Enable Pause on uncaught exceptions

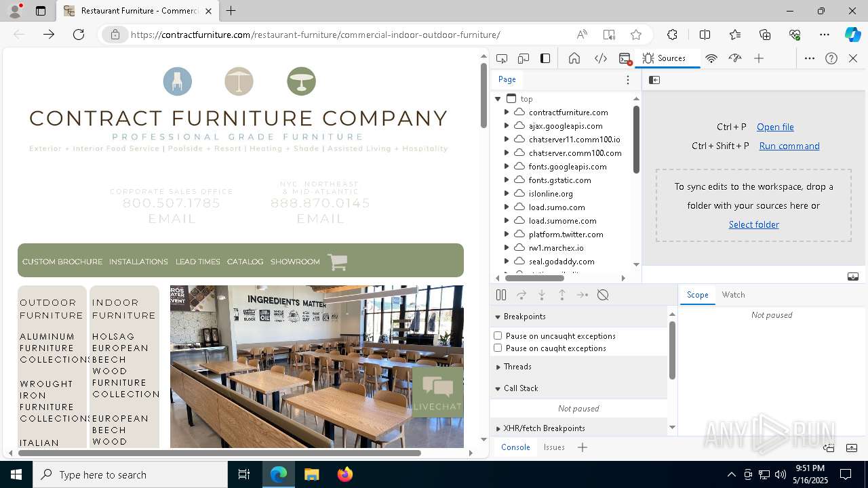[498, 335]
